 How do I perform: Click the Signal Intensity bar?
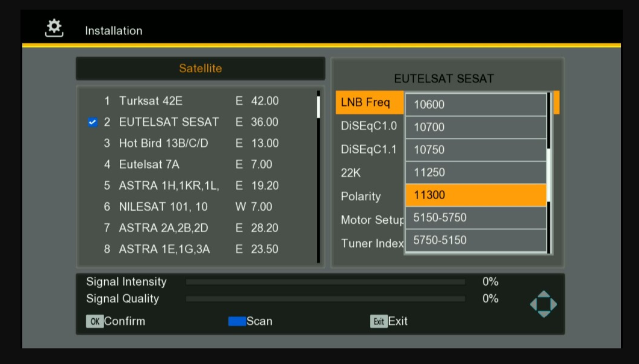click(325, 282)
